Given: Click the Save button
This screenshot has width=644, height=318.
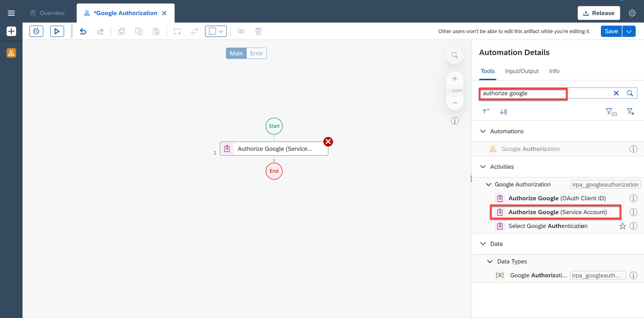Looking at the screenshot, I should 611,31.
